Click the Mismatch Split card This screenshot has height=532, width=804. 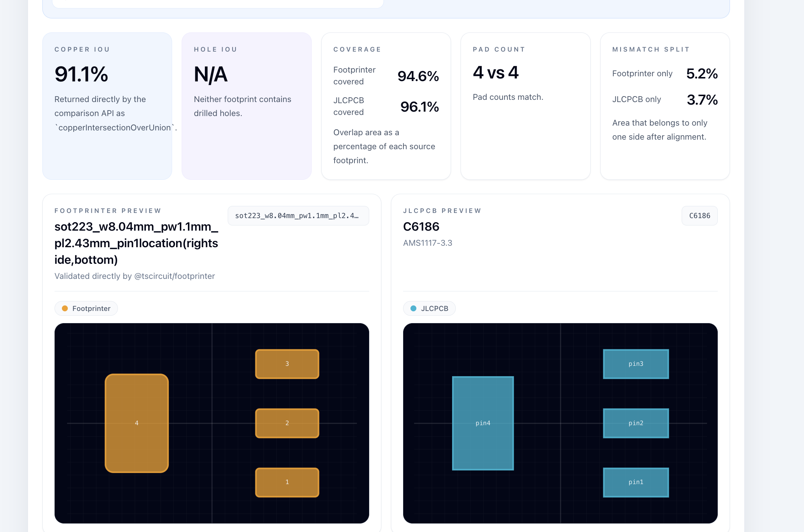[x=665, y=106]
